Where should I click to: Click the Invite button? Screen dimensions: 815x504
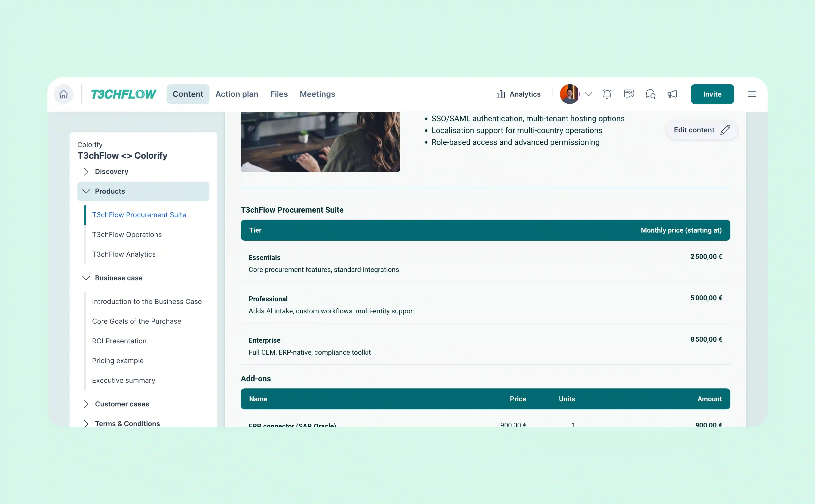pos(712,94)
